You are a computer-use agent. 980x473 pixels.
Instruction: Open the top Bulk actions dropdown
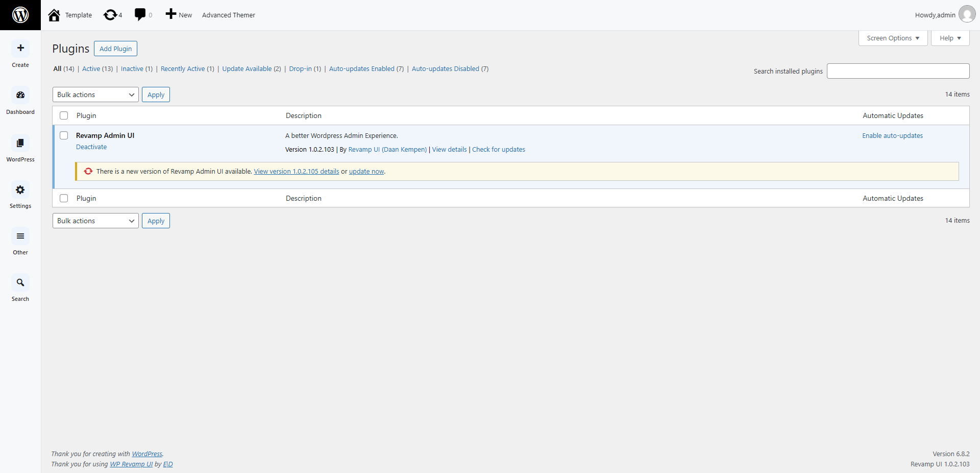[x=95, y=94]
